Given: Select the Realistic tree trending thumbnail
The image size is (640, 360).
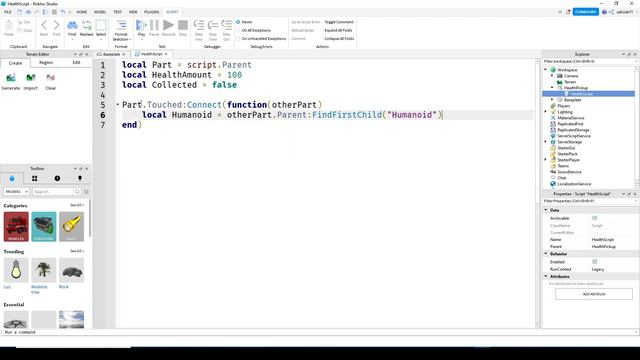Looking at the screenshot, I should pyautogui.click(x=44, y=270).
